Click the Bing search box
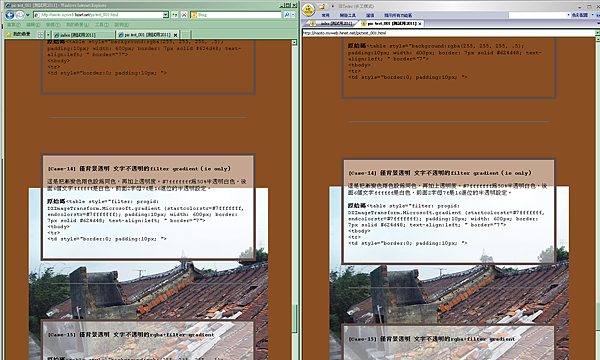The width and height of the screenshot is (600, 360). (236, 15)
